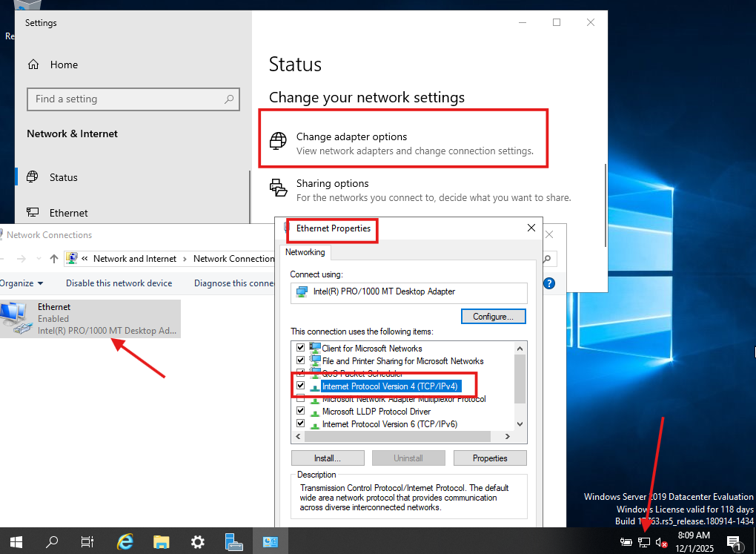Click the Configure button
The width and height of the screenshot is (756, 554).
493,317
